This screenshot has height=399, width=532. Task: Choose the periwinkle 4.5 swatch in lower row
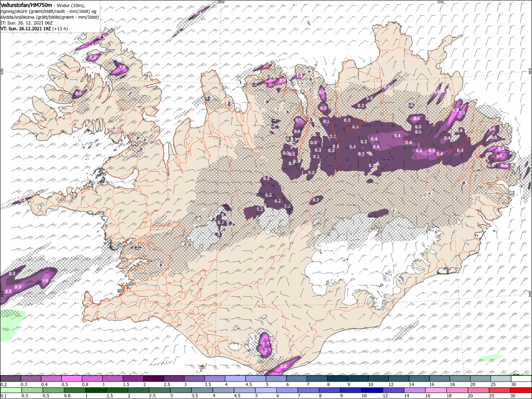click(x=244, y=390)
